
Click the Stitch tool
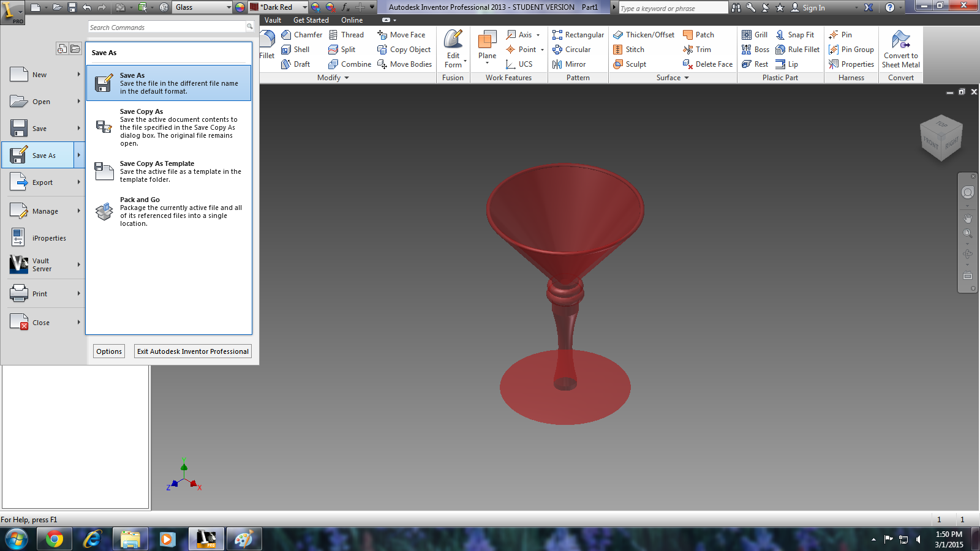click(x=628, y=50)
